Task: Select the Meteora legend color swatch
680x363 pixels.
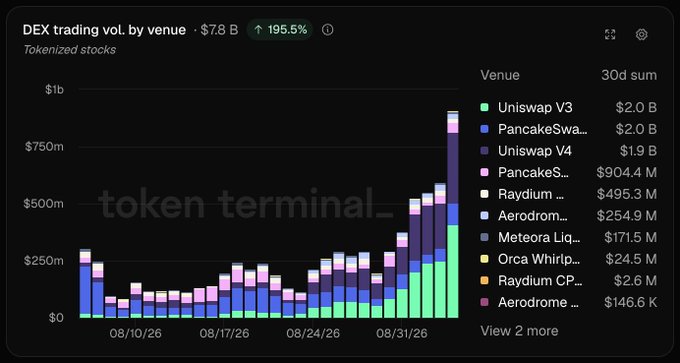Action: (484, 237)
